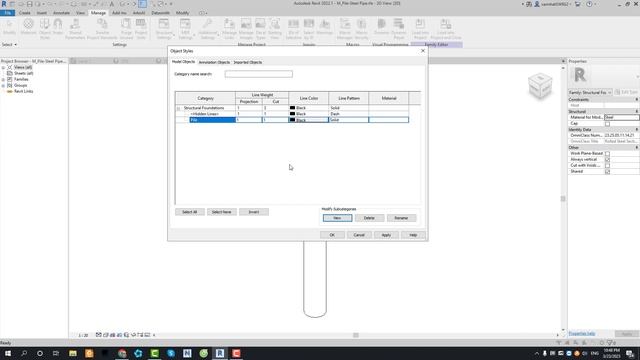Screen dimensions: 640x360
Task: Click the Manage Images icon
Action: tap(246, 28)
